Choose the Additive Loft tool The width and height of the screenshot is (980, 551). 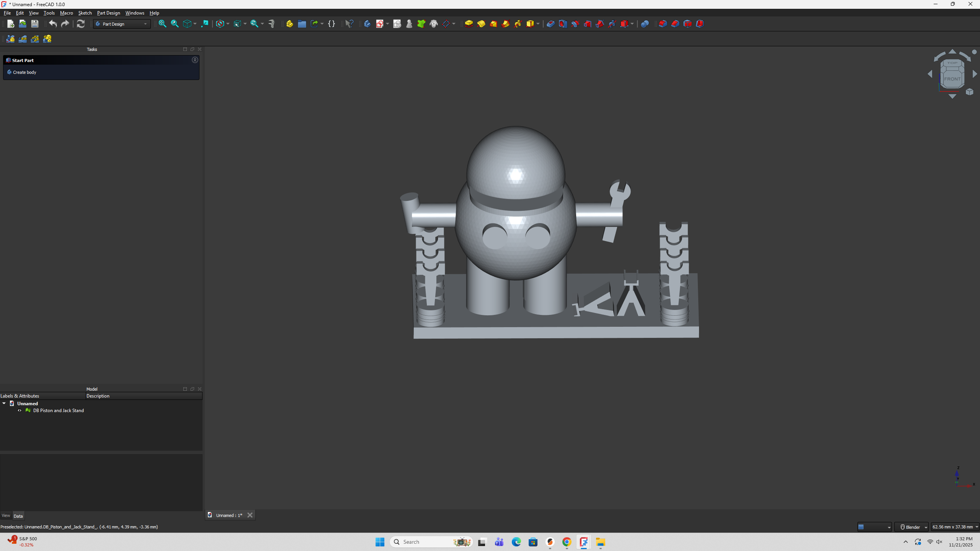493,24
